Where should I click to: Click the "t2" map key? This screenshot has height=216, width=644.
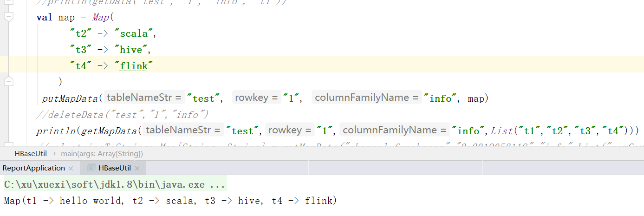pyautogui.click(x=80, y=33)
